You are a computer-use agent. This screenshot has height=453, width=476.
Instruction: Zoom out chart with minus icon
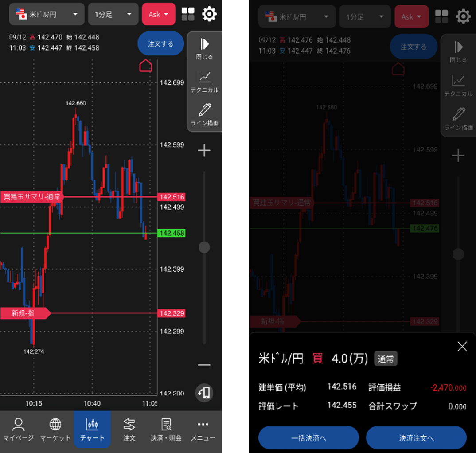204,365
